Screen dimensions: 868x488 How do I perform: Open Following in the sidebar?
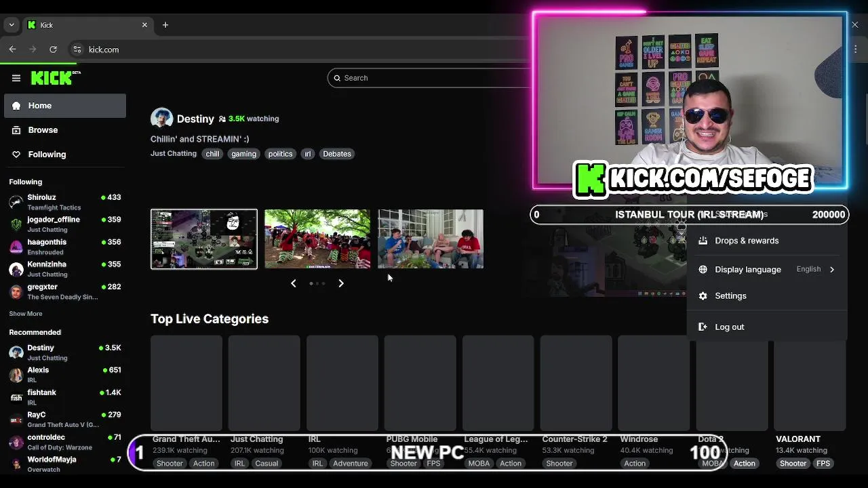[x=65, y=155]
